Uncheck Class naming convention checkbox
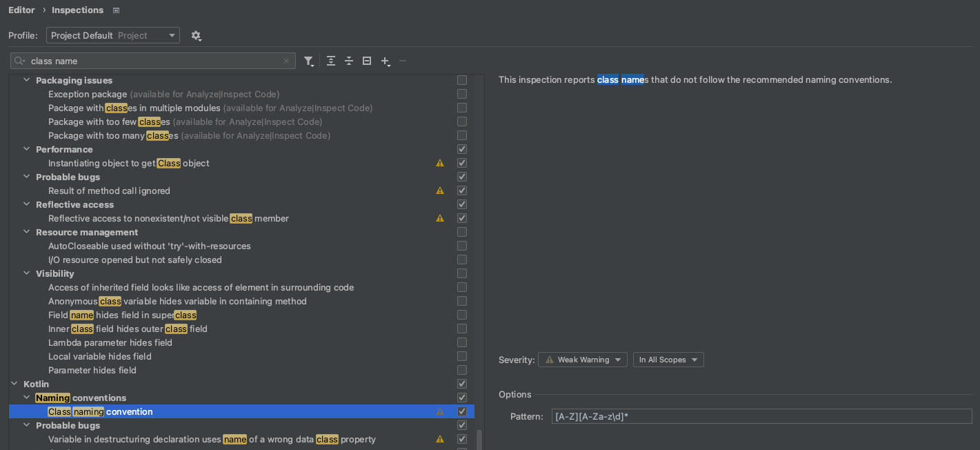The image size is (980, 450). click(462, 411)
